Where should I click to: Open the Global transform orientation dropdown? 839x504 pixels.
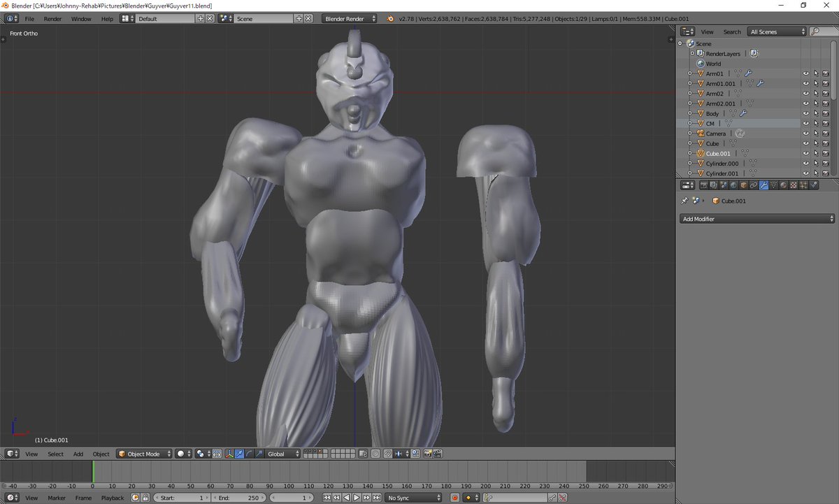click(283, 454)
